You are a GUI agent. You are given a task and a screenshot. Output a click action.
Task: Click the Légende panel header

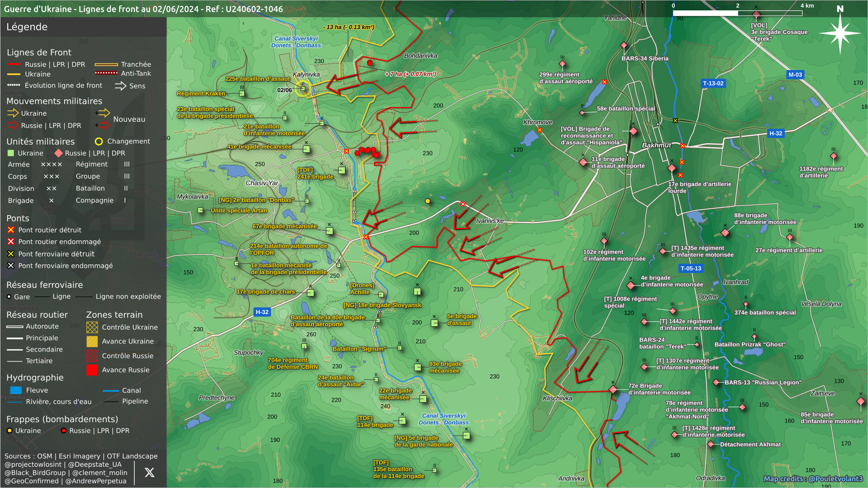click(x=27, y=27)
